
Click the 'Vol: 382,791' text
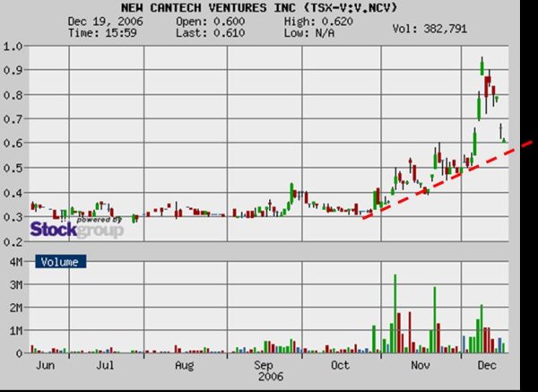[430, 29]
